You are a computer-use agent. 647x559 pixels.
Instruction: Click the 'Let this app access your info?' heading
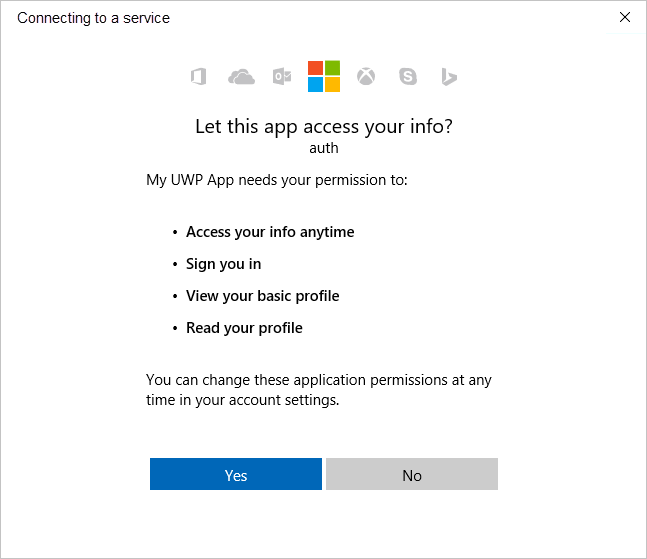(324, 127)
